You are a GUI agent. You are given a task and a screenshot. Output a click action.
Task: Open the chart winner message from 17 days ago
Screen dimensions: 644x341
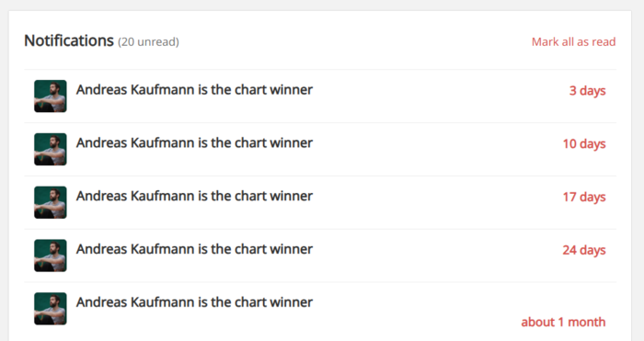194,196
